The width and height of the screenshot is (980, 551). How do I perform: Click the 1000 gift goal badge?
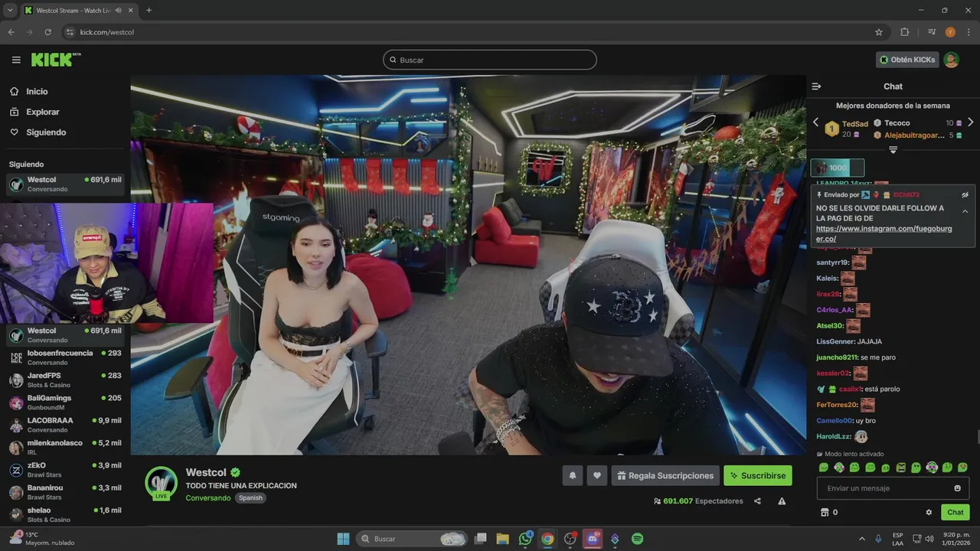point(838,168)
